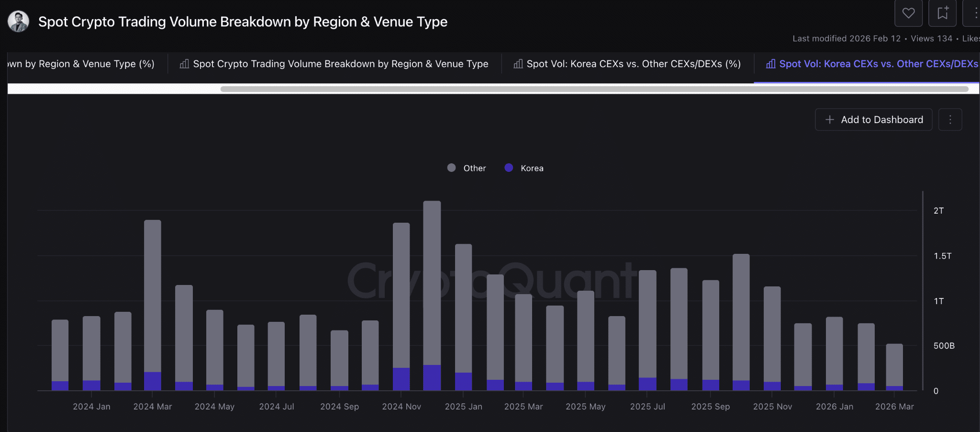980x432 pixels.
Task: Click the horizontal tab scrollbar
Action: pos(593,89)
